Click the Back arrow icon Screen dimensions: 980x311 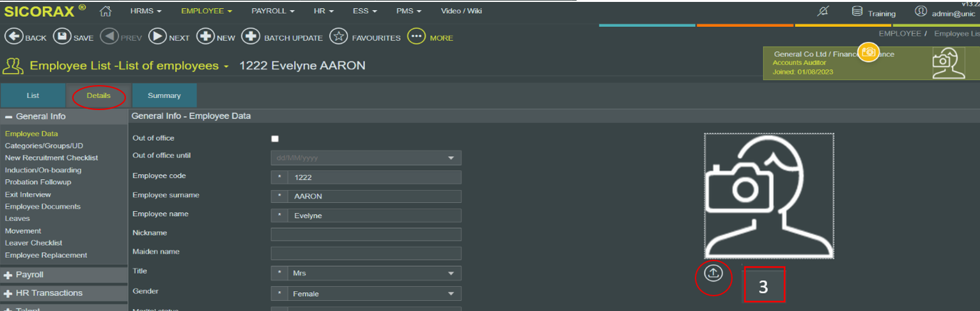14,37
